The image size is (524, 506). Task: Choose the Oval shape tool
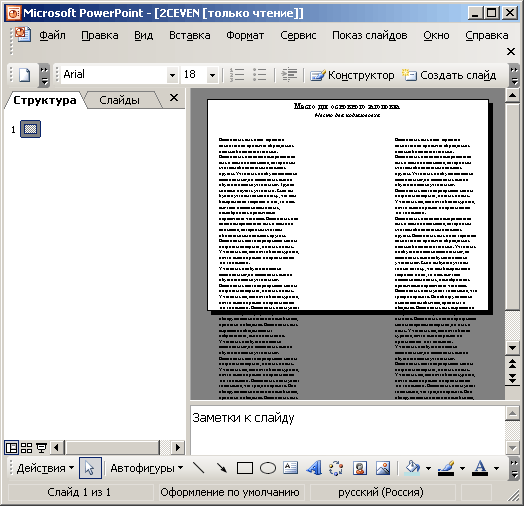pos(268,468)
